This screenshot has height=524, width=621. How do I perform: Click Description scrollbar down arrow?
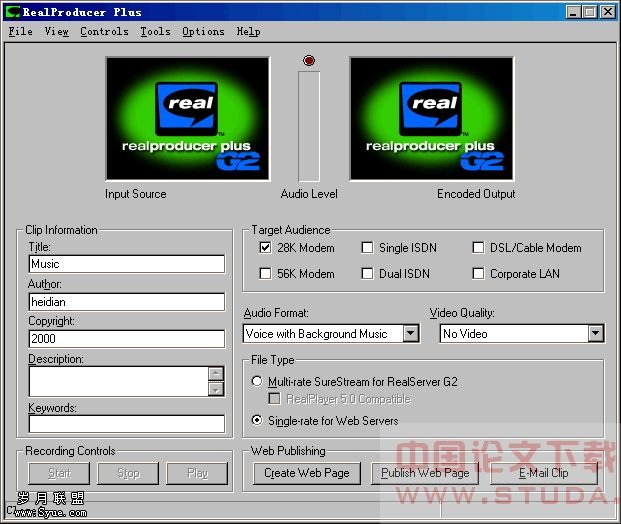coord(216,389)
